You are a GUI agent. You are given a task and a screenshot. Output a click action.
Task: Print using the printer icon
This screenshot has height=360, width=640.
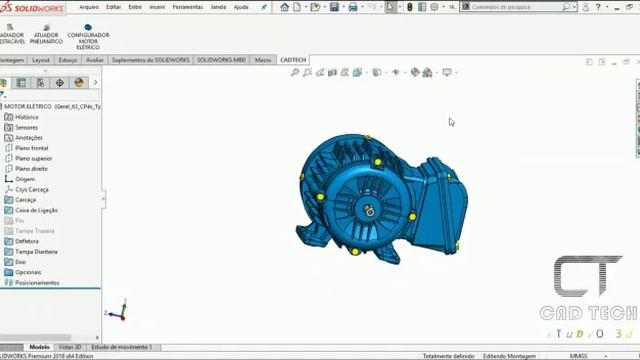[353, 7]
